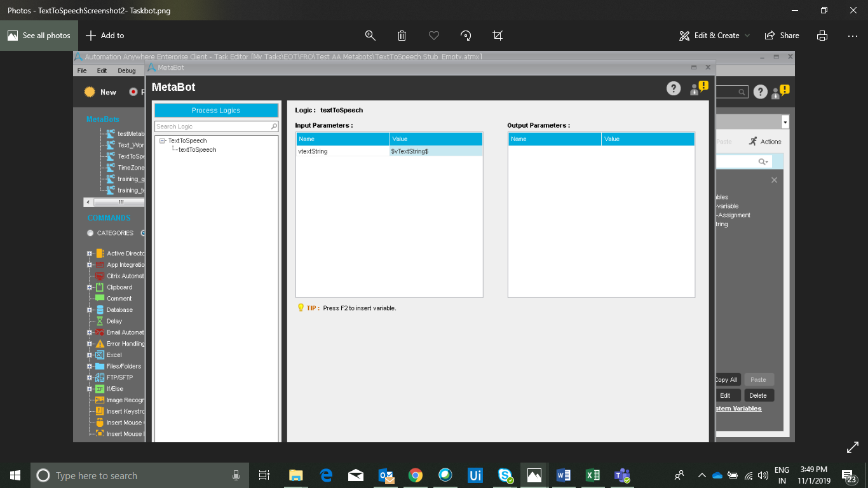Image resolution: width=868 pixels, height=488 pixels.
Task: Open the Debug menu
Action: click(x=126, y=71)
